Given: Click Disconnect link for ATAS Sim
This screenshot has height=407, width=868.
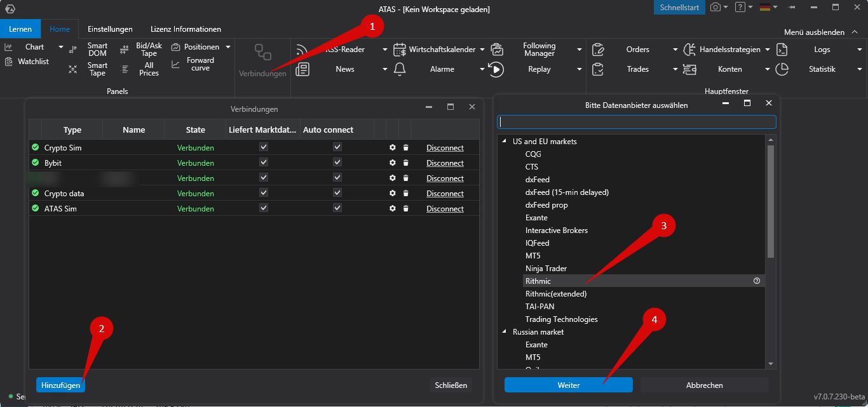Looking at the screenshot, I should (445, 208).
